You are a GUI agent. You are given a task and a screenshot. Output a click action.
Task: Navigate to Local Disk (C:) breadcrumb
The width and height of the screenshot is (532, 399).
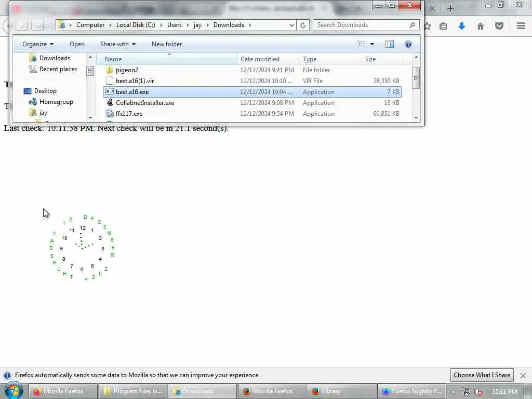pyautogui.click(x=136, y=25)
